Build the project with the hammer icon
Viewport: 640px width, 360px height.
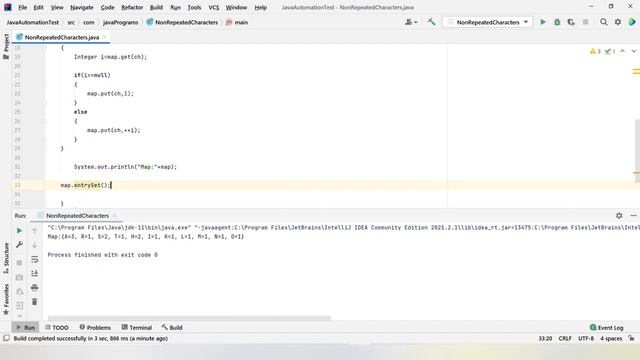[x=431, y=22]
